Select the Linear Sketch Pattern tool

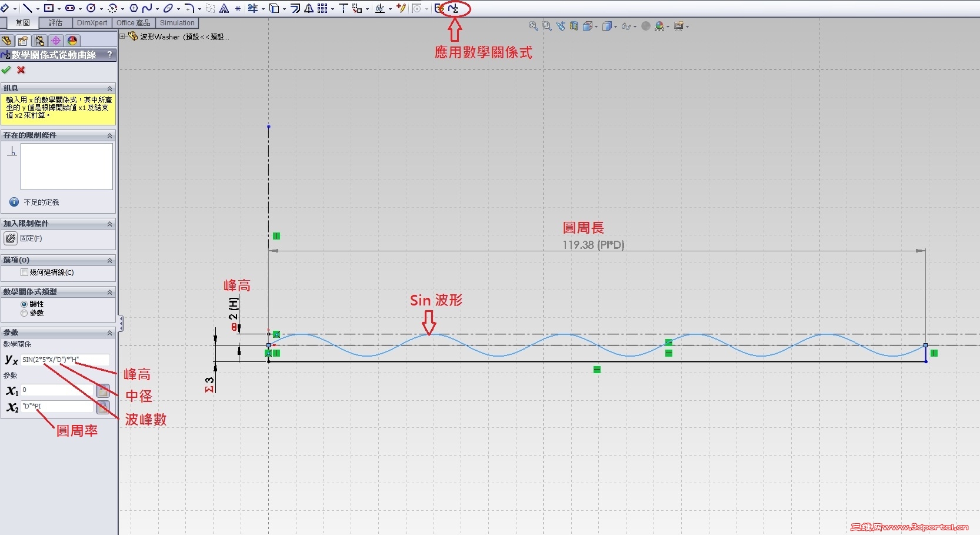[322, 8]
